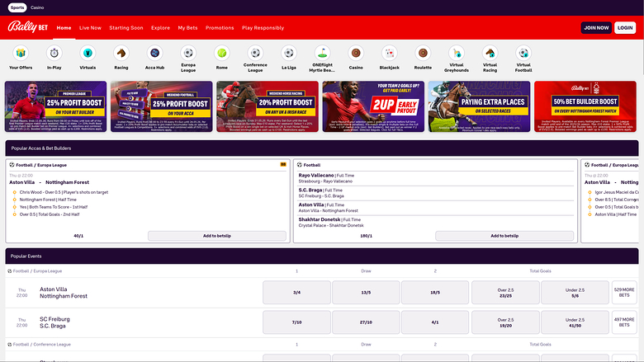Select SC Freiburg win odds 7/10
The width and height of the screenshot is (644, 362).
click(296, 322)
